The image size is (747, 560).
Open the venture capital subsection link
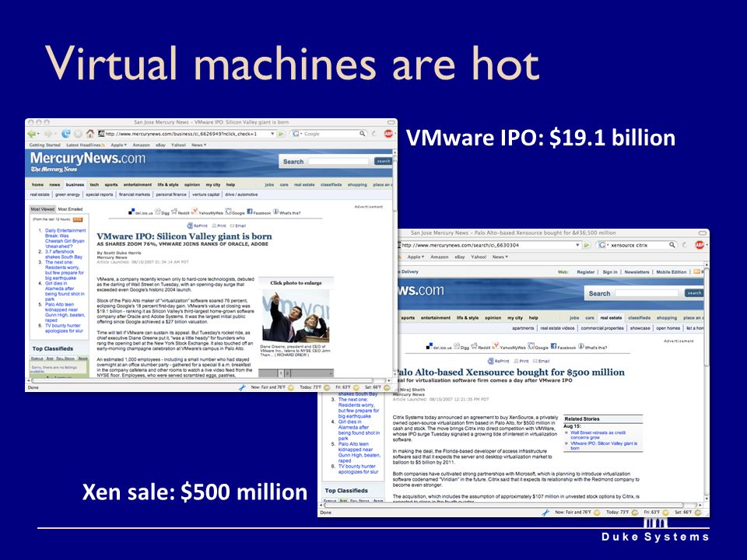click(x=205, y=194)
